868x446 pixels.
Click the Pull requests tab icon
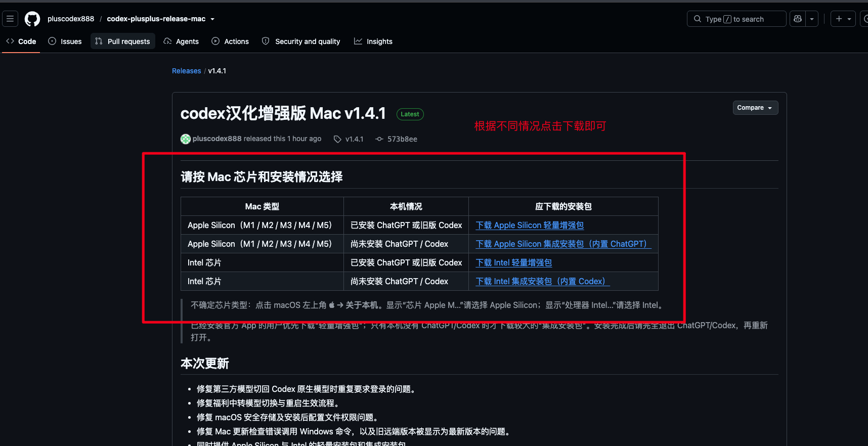[x=99, y=41]
